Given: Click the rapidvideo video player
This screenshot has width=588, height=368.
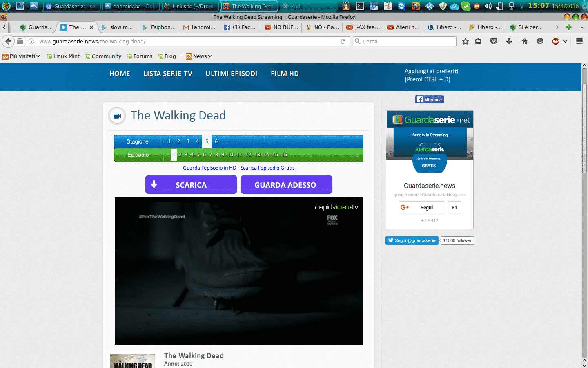Looking at the screenshot, I should tap(238, 271).
